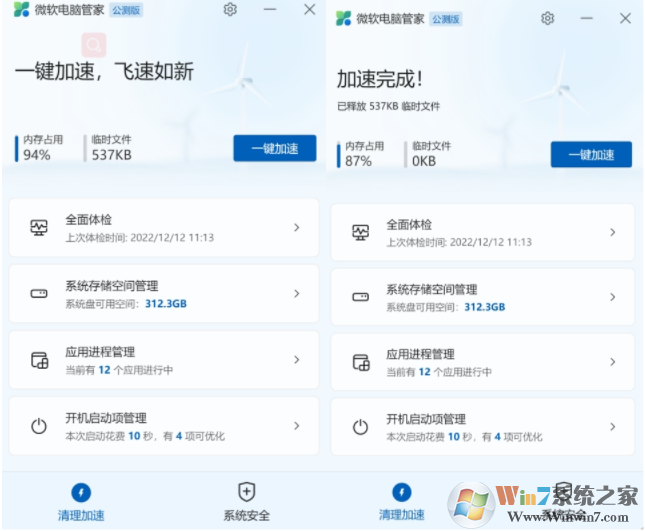Open 应用进程管理 title in right window
Screen dimensions: 645x531
420,354
